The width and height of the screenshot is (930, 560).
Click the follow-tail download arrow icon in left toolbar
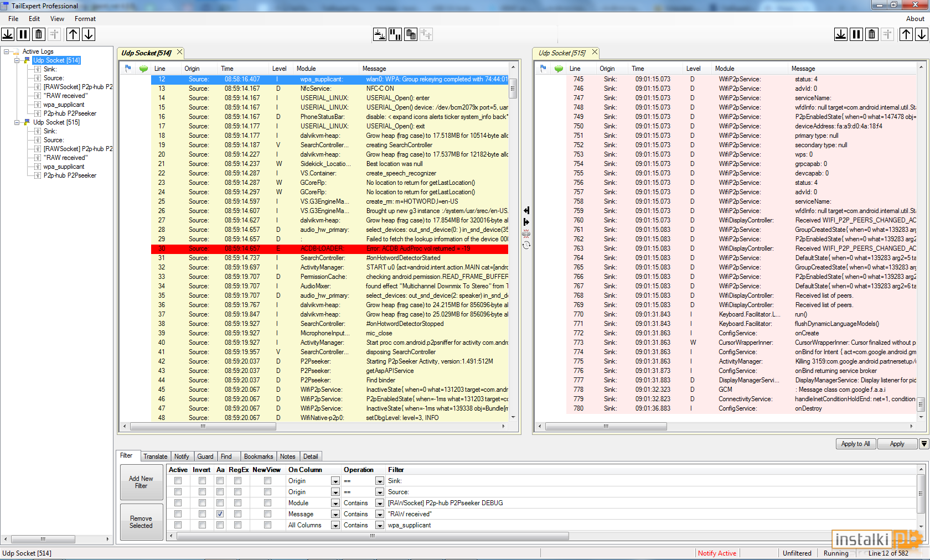[x=8, y=34]
